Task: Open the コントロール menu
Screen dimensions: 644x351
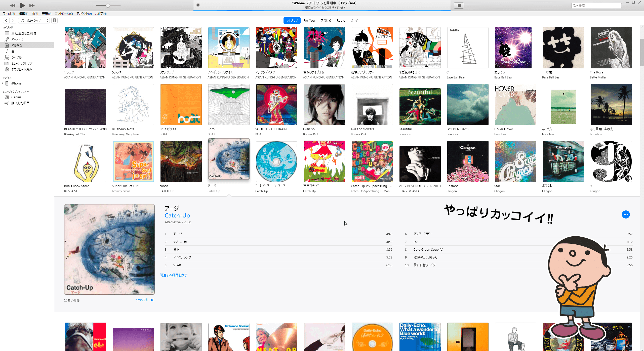Action: (x=64, y=14)
